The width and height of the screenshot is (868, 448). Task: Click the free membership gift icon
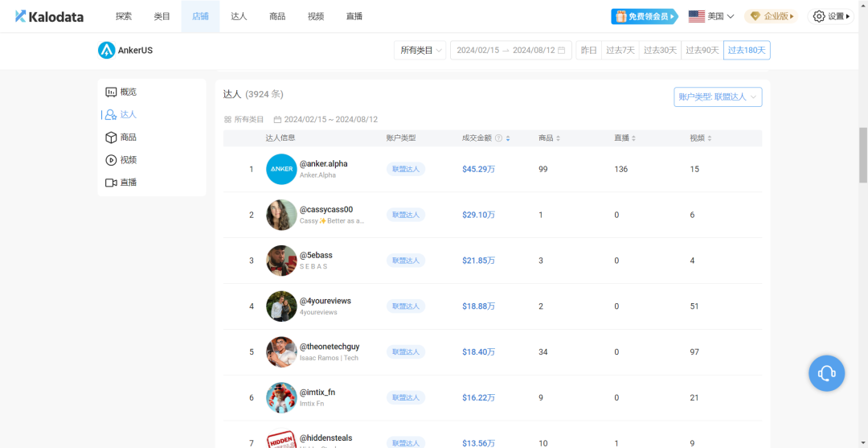click(x=620, y=16)
